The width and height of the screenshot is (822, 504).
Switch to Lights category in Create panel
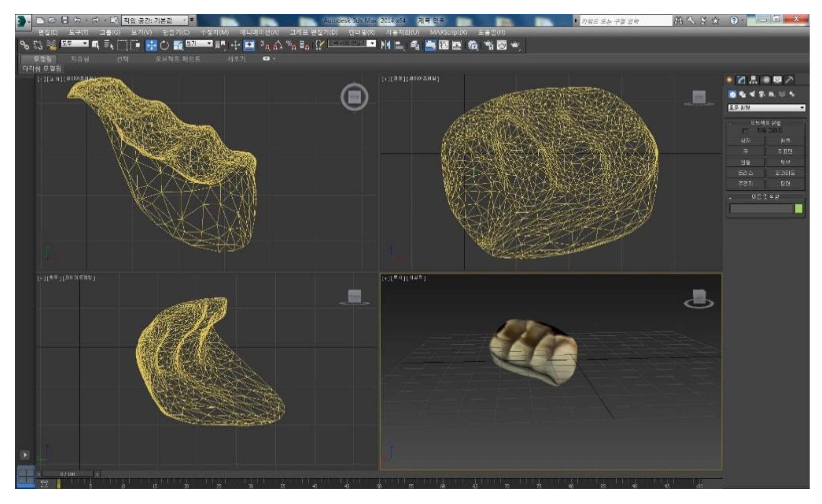pyautogui.click(x=752, y=94)
